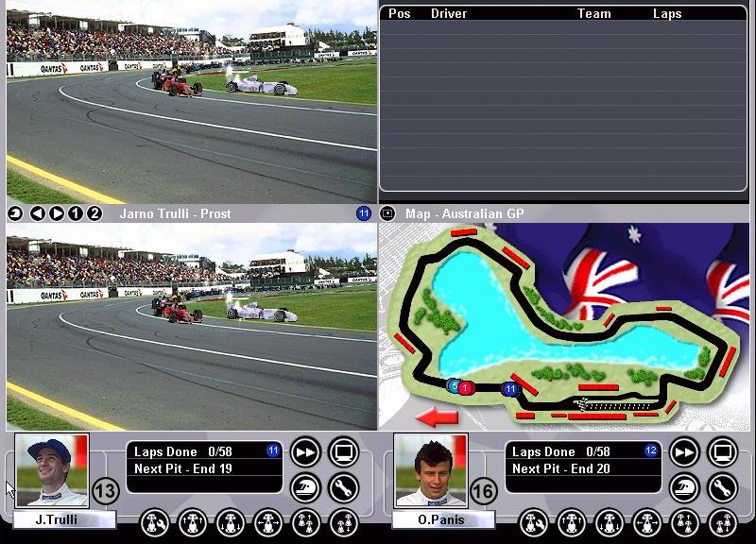Go to previous camera with left arrow

(38, 213)
